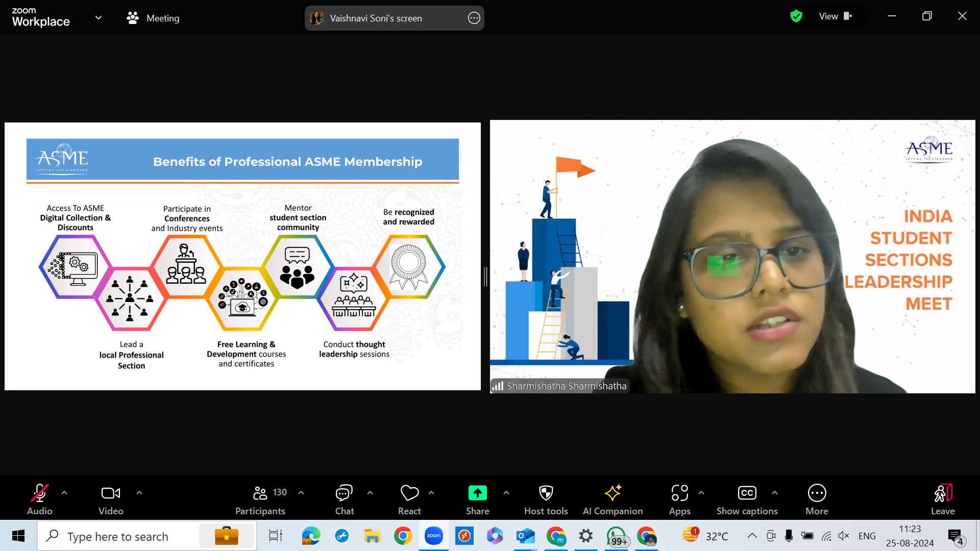Image resolution: width=980 pixels, height=551 pixels.
Task: Click the battery tray icon
Action: (807, 536)
